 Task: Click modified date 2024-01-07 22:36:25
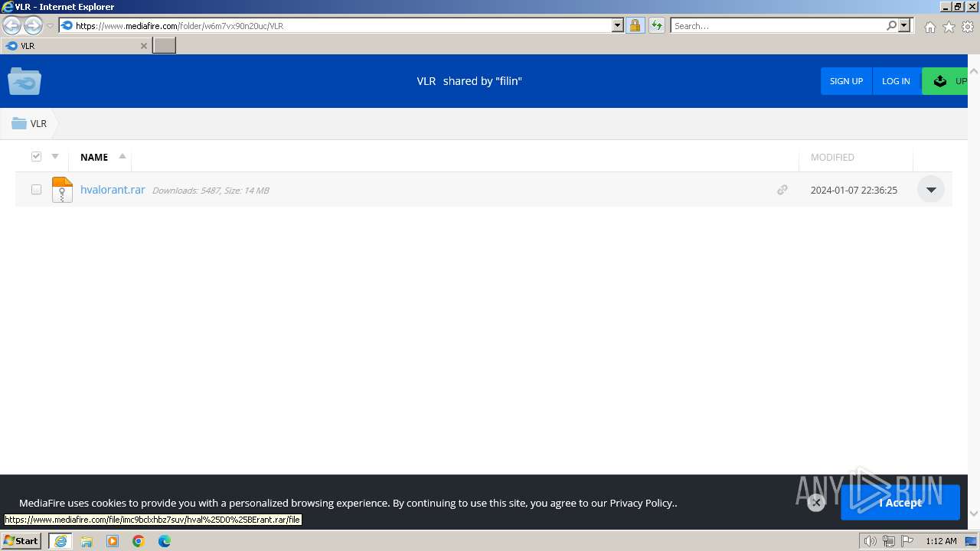[x=854, y=190]
